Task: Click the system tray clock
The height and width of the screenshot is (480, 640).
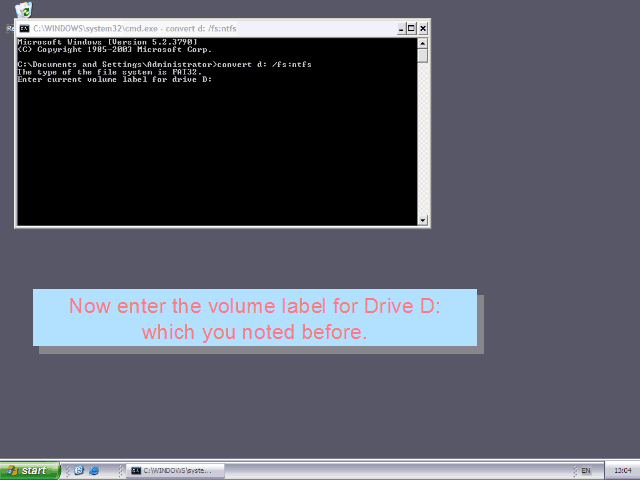Action: pos(621,470)
